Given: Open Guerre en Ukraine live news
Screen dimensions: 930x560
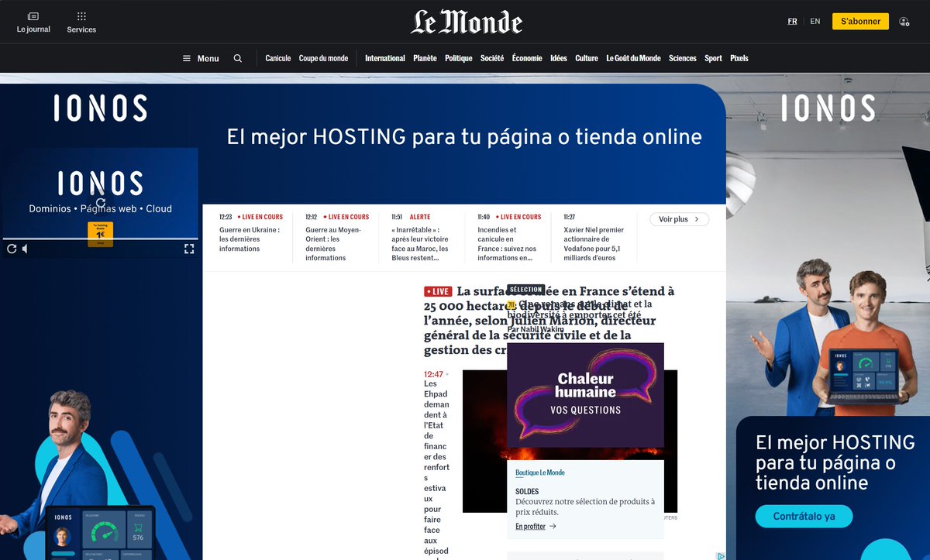Looking at the screenshot, I should [x=250, y=239].
